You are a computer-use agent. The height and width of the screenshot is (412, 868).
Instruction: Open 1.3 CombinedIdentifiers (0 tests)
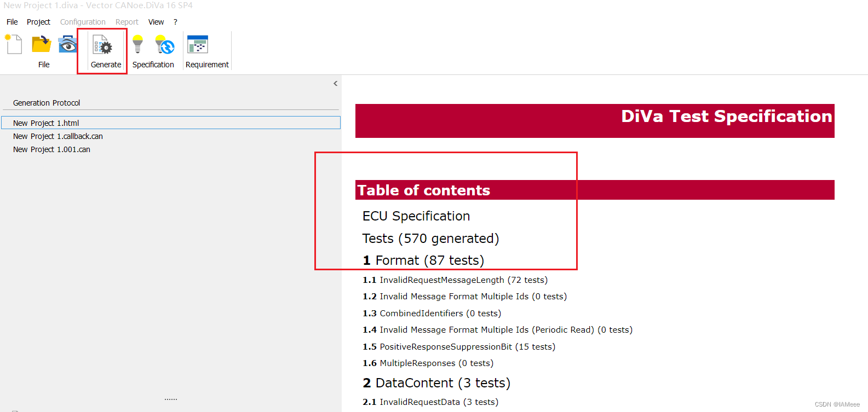point(432,314)
